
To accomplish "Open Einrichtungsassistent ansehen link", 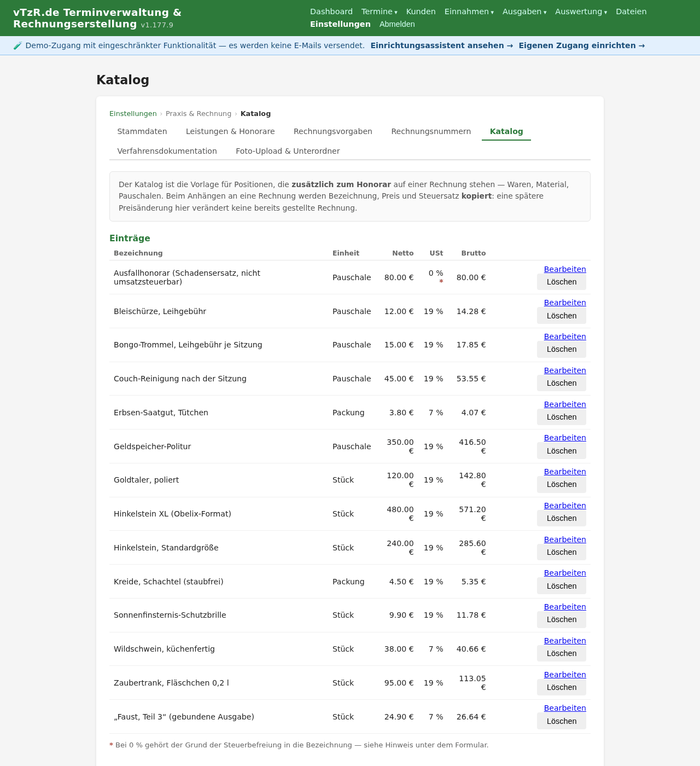I will 442,45.
